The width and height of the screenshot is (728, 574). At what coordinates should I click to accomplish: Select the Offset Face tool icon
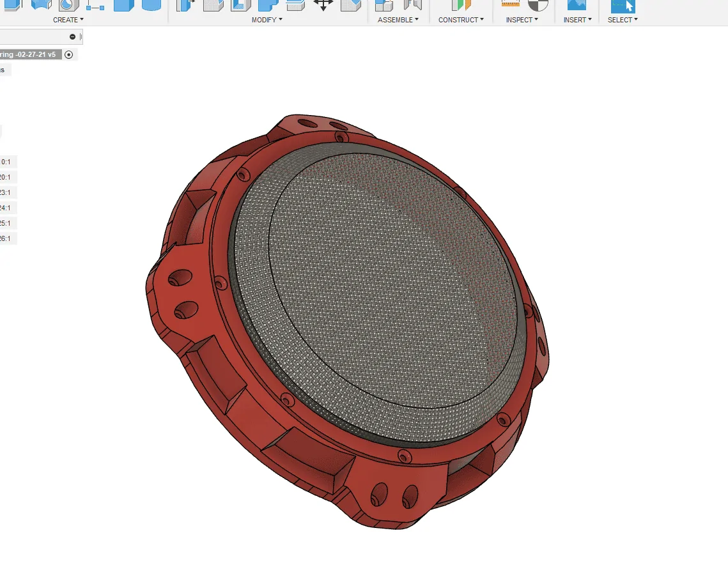click(295, 4)
